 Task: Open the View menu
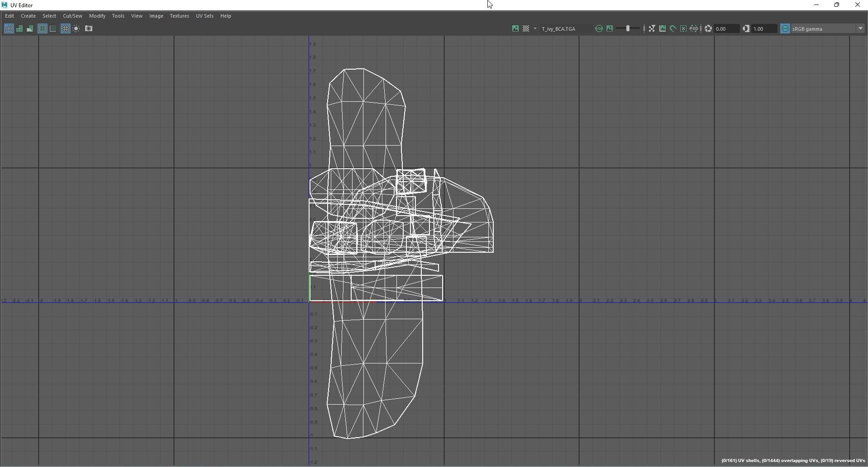[x=137, y=16]
